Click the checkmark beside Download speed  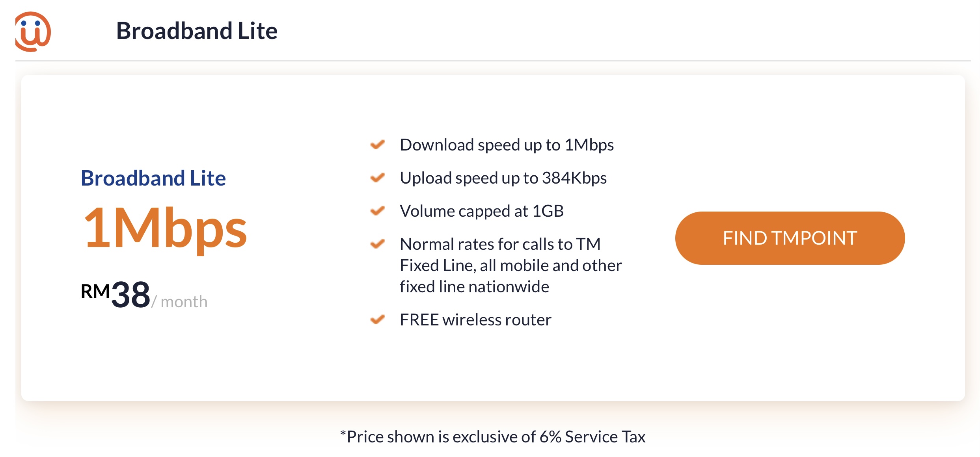[377, 145]
